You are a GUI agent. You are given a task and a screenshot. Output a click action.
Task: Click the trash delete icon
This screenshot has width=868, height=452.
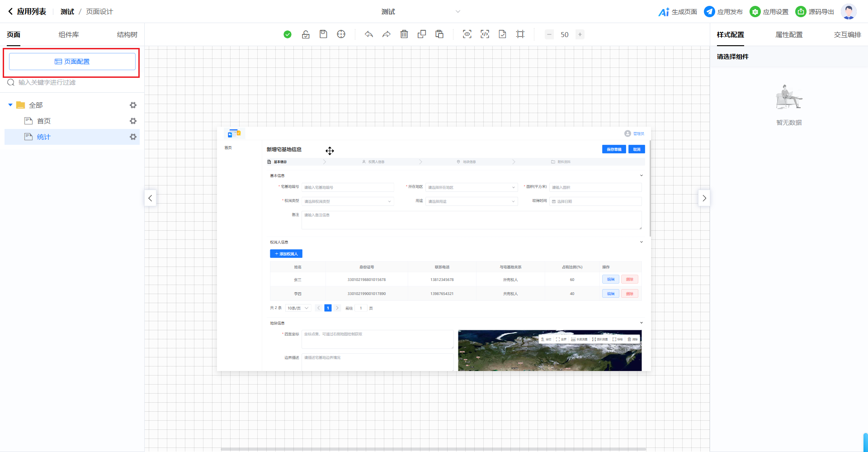click(x=404, y=34)
